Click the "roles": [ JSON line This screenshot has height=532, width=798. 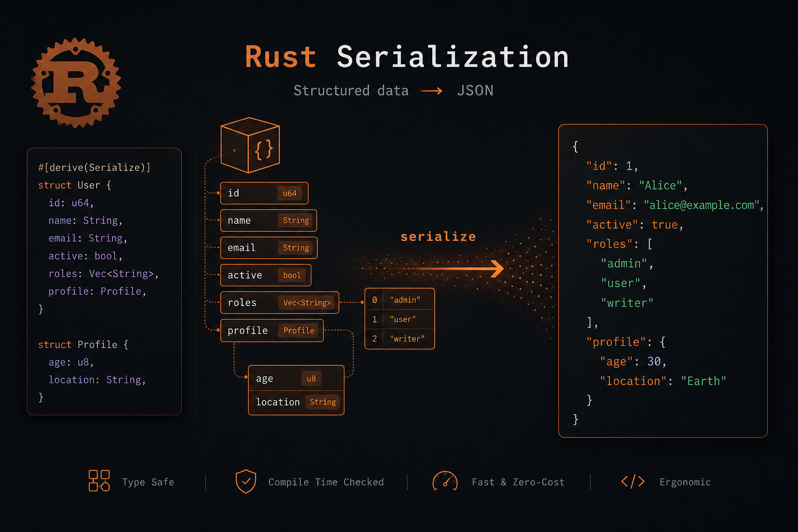click(619, 244)
